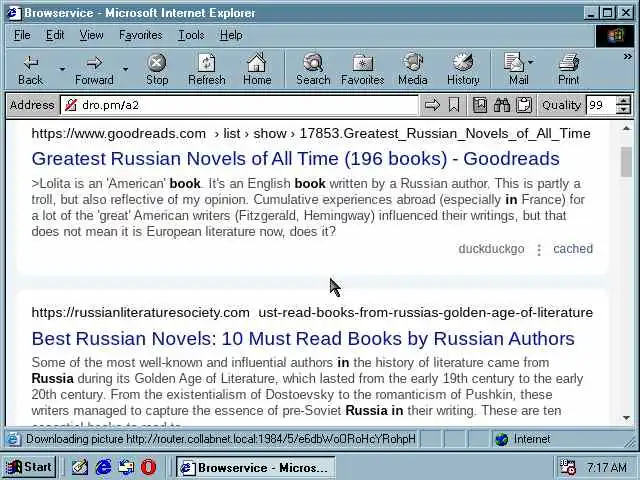This screenshot has width=640, height=480.
Task: Go to the Home page button
Action: click(x=257, y=69)
